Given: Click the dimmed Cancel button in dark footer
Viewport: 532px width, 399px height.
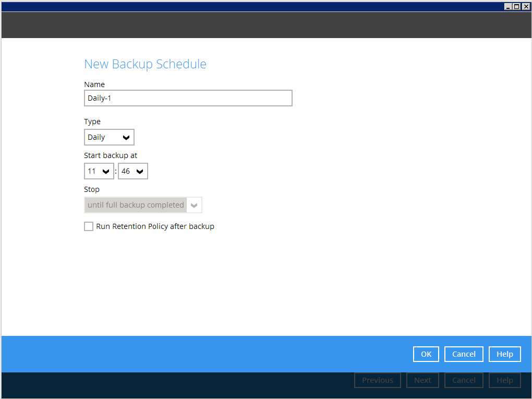Looking at the screenshot, I should tap(464, 380).
